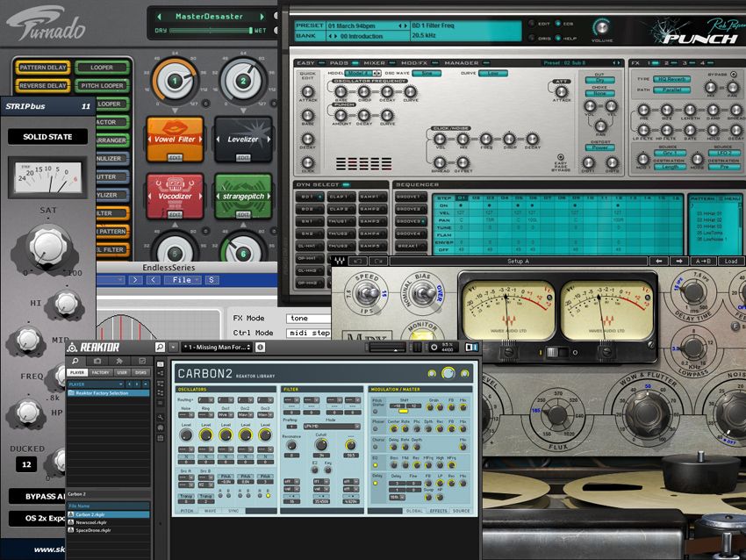
Task: Open the Carbon2 filter Mode dropdown
Action: (x=331, y=427)
